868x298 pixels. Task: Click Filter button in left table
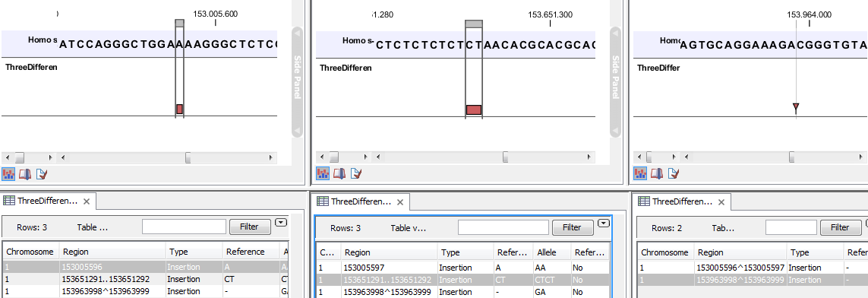pos(249,227)
